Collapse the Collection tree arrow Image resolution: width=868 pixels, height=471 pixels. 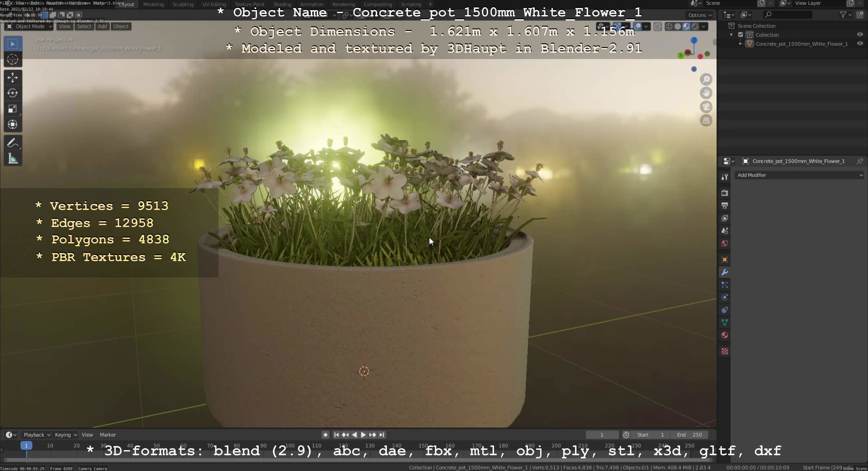731,35
